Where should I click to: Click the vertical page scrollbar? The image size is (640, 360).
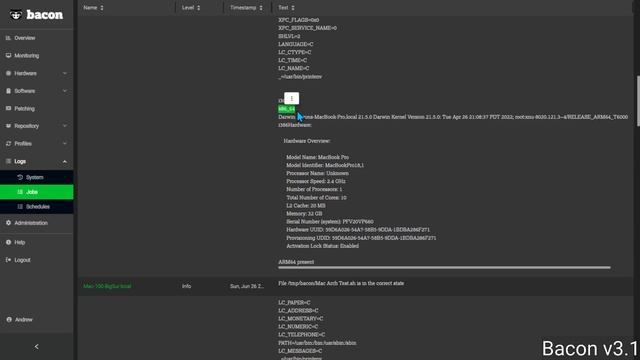pyautogui.click(x=638, y=101)
